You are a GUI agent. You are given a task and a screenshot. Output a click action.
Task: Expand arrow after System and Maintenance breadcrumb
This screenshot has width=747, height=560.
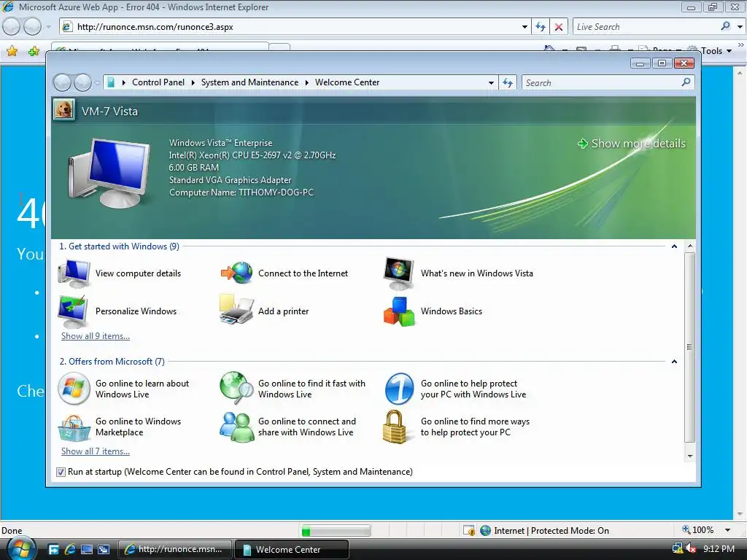307,83
